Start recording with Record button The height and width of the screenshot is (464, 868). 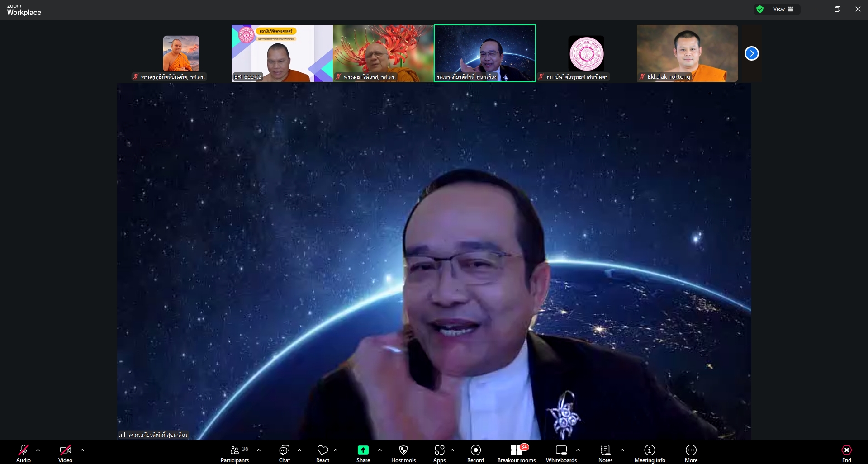[x=475, y=453]
